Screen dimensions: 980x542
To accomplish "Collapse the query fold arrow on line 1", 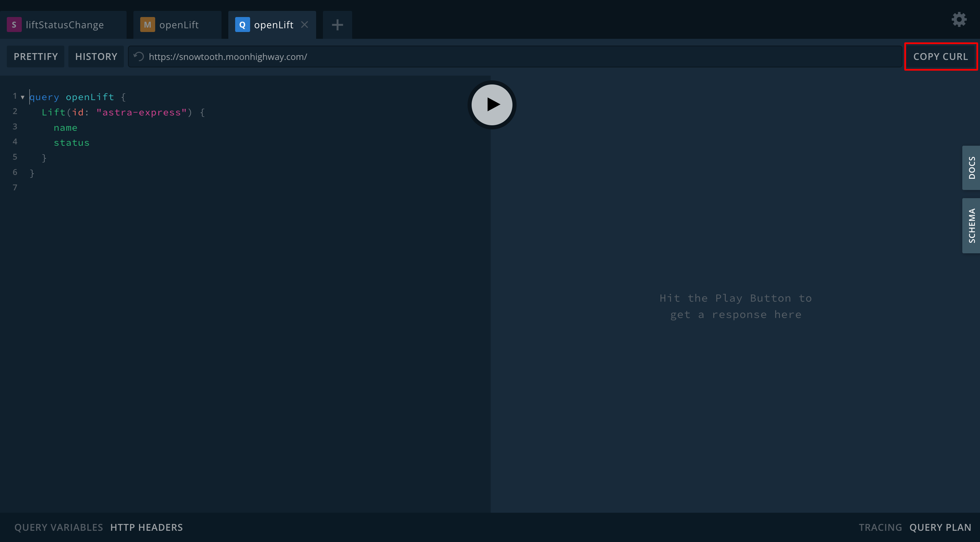I will 22,97.
